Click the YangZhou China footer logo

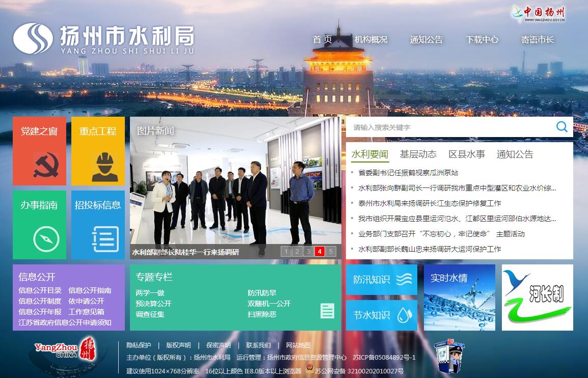[x=66, y=350]
